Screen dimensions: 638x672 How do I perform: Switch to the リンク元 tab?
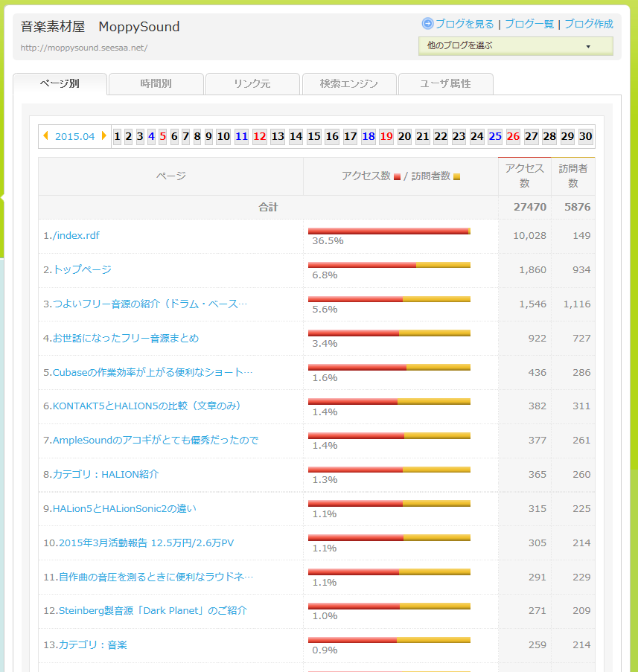[252, 84]
